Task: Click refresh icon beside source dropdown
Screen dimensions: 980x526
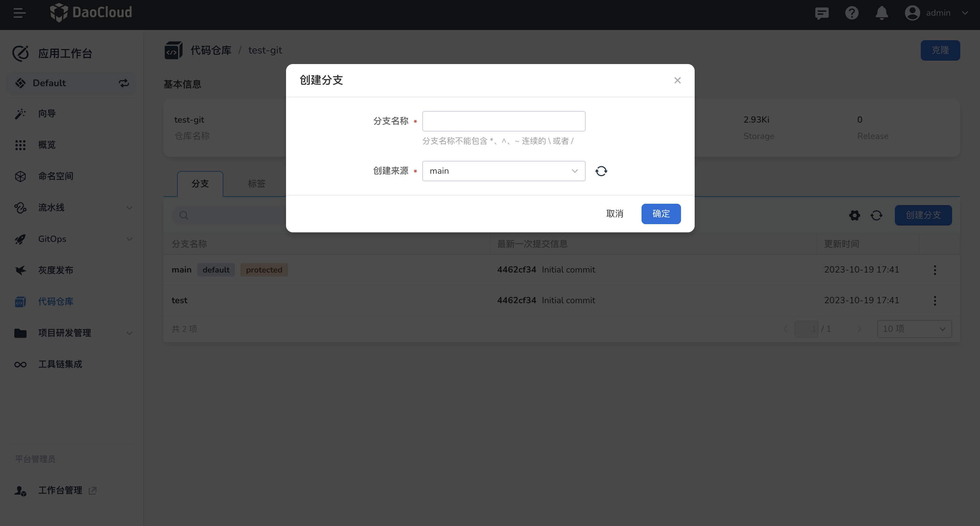Action: point(601,171)
